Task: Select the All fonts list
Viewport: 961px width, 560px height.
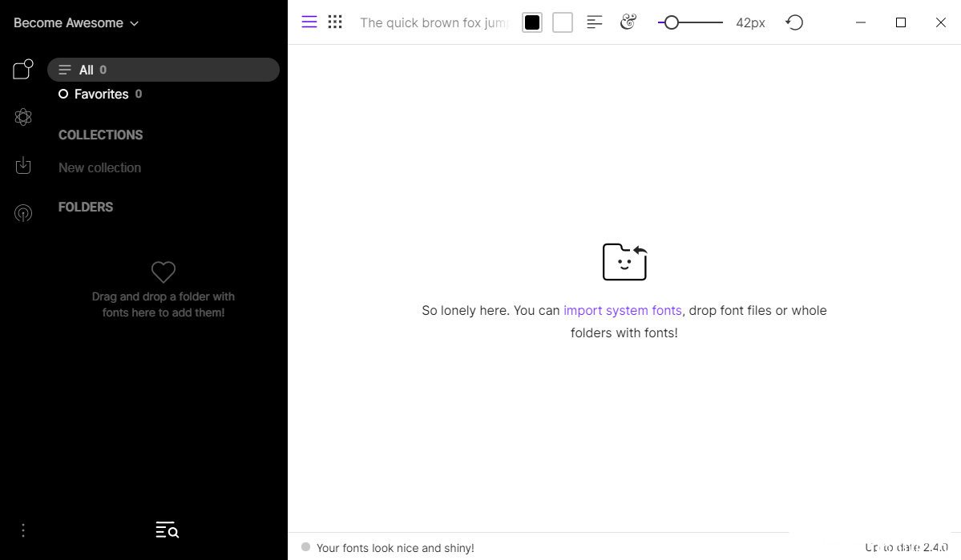Action: click(x=164, y=70)
